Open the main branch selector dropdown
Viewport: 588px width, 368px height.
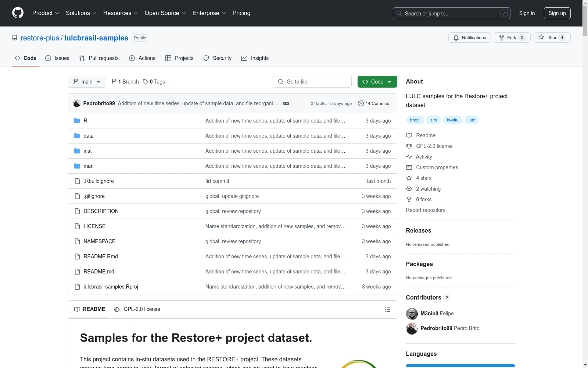[87, 82]
